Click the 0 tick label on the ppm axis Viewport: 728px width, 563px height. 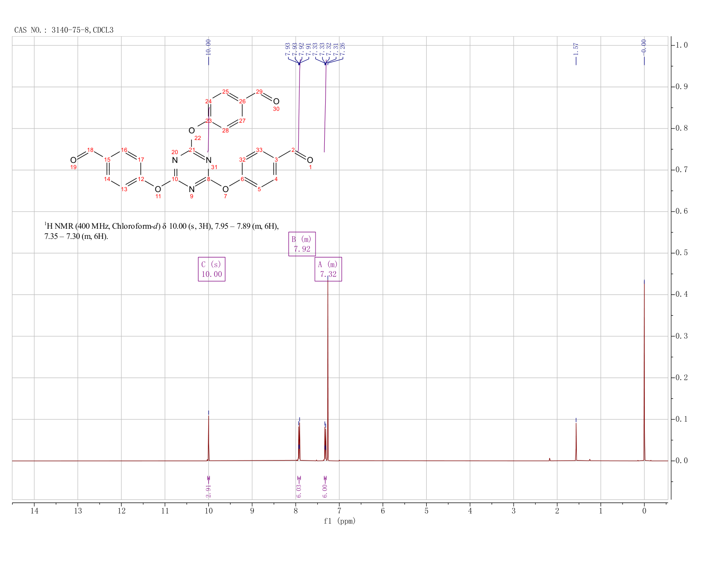click(x=644, y=511)
